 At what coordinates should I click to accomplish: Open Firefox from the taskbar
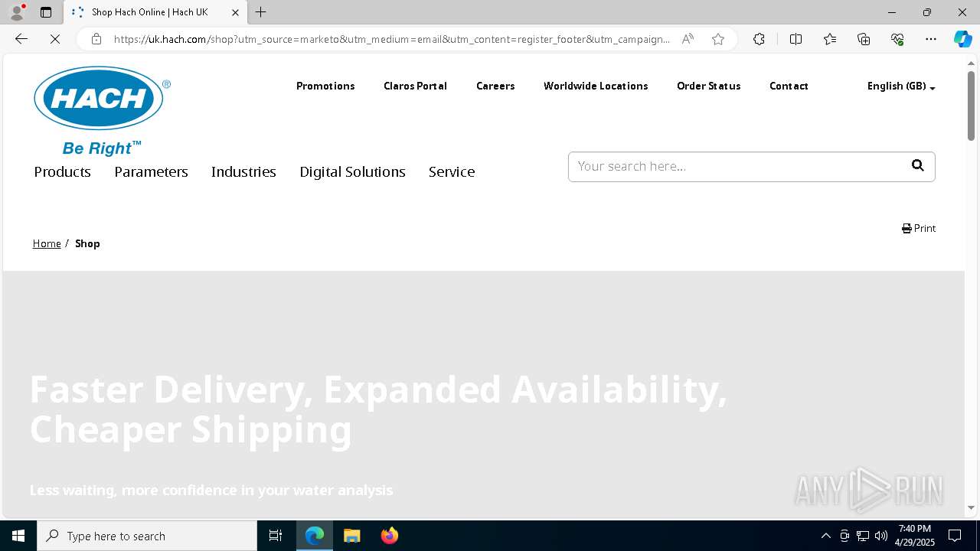click(390, 536)
